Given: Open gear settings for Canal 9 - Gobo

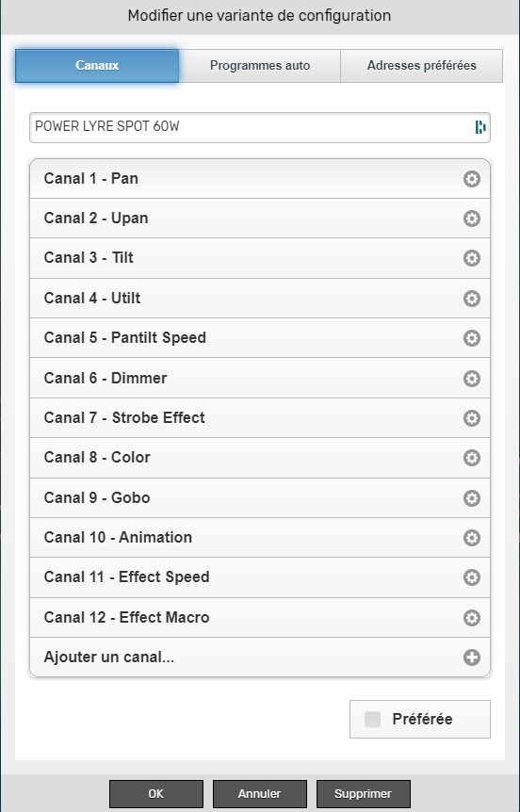Looking at the screenshot, I should [471, 498].
